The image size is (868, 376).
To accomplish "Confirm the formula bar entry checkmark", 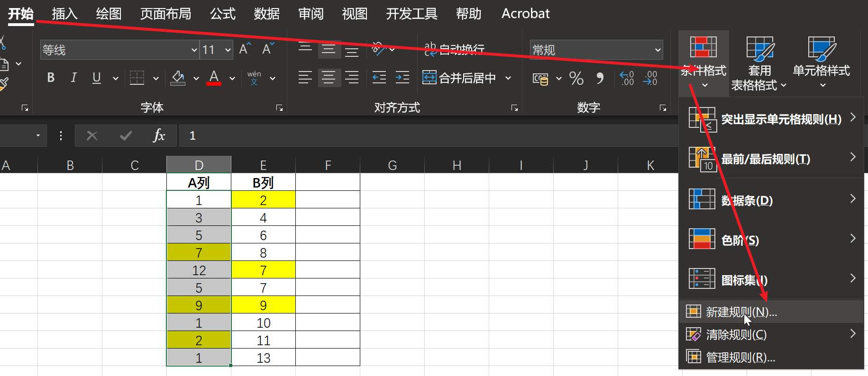I will coord(126,136).
